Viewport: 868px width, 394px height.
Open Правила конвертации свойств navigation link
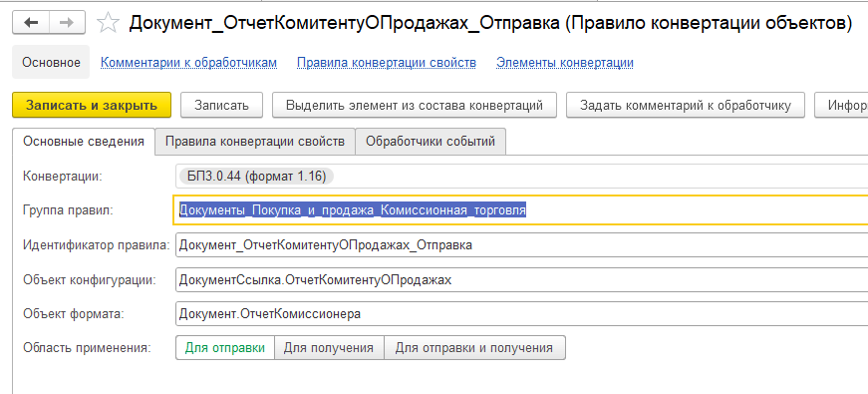tap(387, 63)
